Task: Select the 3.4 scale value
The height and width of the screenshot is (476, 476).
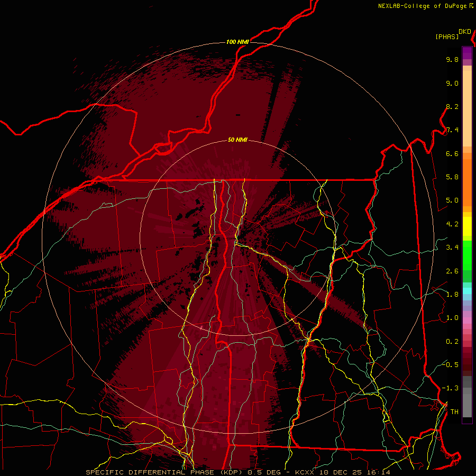Action: 452,248
